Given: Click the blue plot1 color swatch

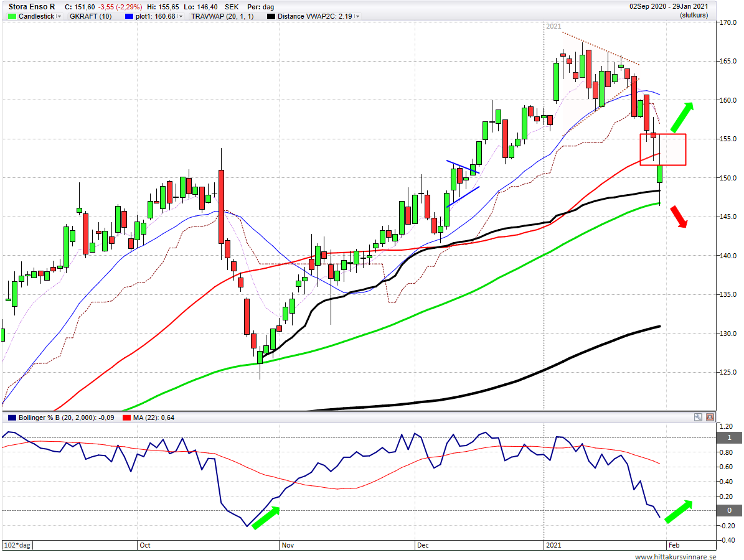Looking at the screenshot, I should [x=129, y=16].
